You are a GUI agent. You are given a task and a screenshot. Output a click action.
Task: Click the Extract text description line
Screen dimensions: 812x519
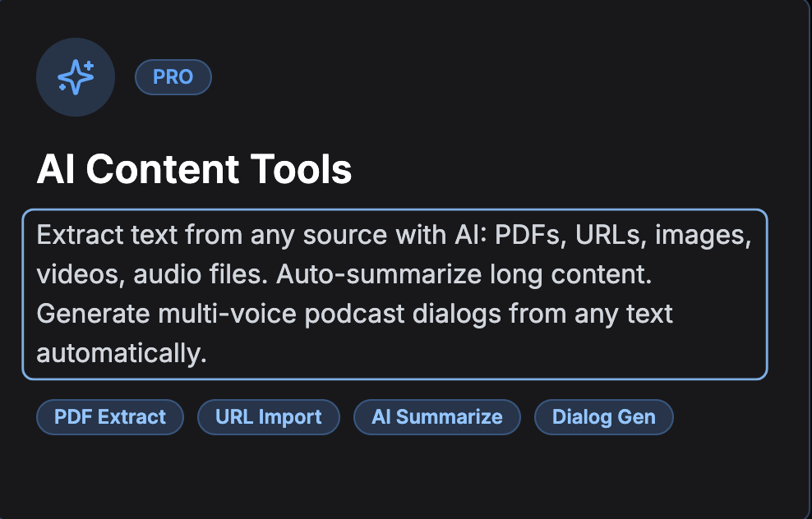coord(391,235)
